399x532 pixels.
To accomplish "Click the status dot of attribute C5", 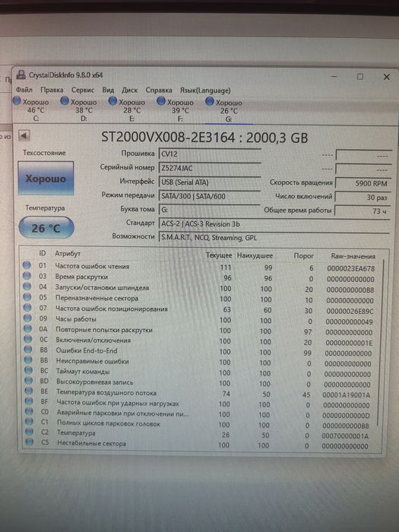I will click(30, 442).
